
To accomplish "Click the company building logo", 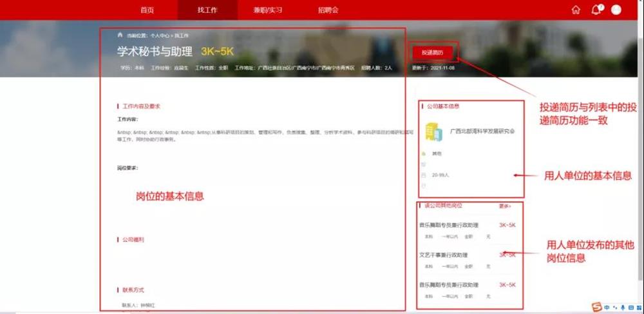I will tap(433, 132).
